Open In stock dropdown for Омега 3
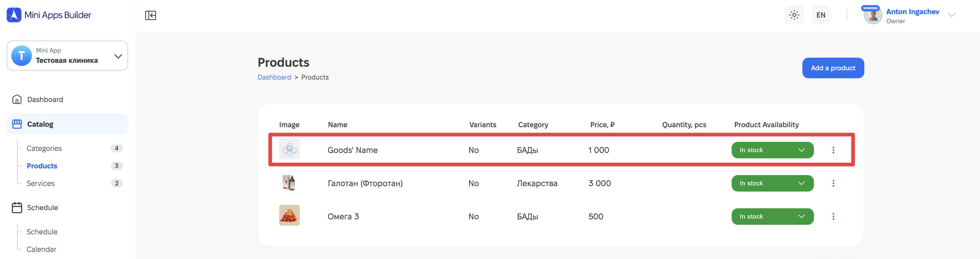980x259 pixels. 772,216
